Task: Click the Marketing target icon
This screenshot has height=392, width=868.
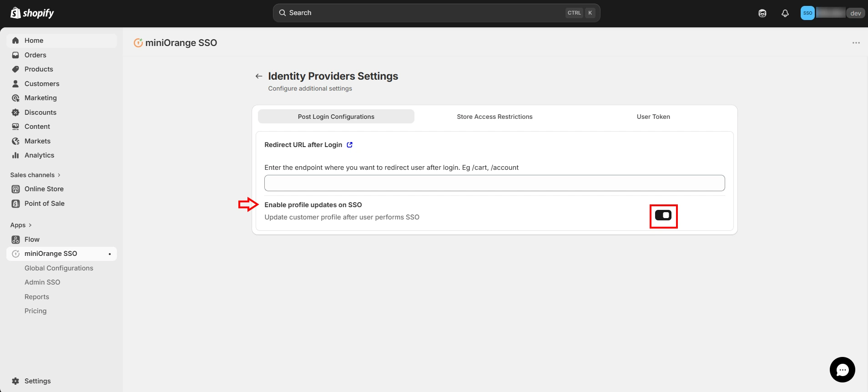Action: (15, 98)
